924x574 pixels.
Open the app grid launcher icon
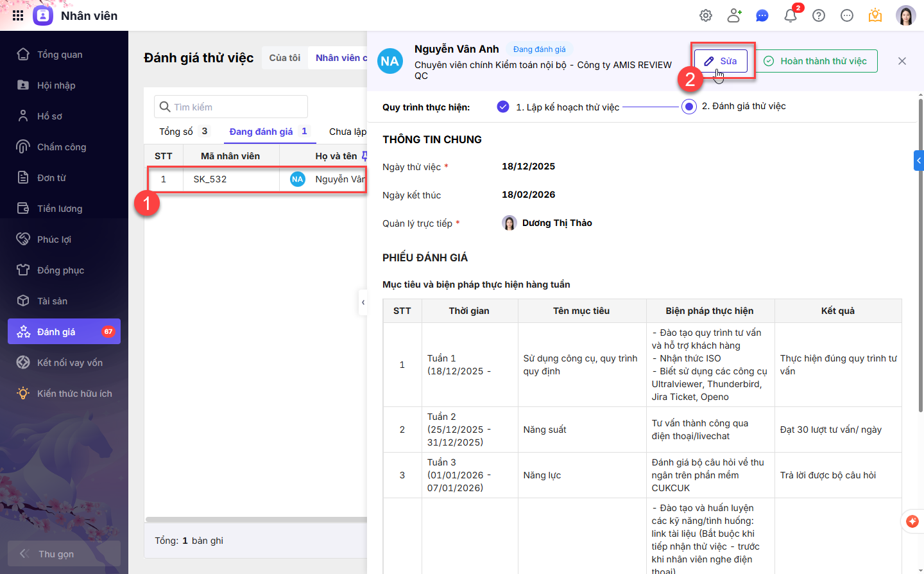tap(18, 15)
